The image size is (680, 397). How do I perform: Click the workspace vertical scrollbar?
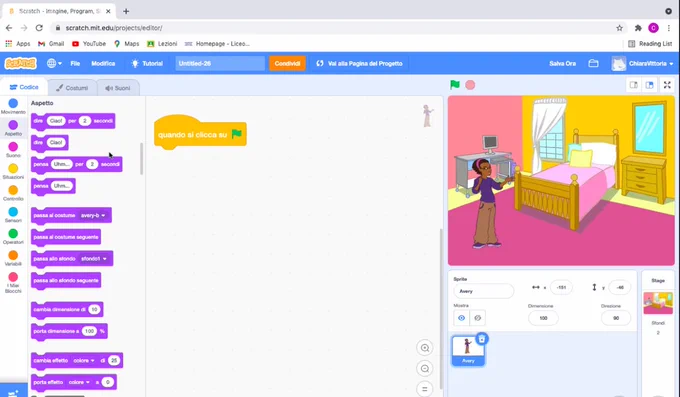(441, 308)
